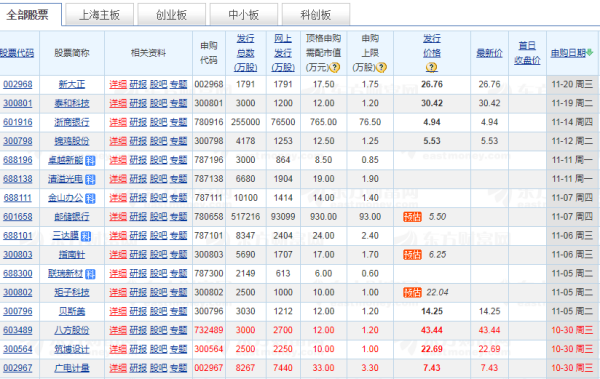600x379 pixels.
Task: Open stock code 603489 link
Action: click(x=18, y=330)
